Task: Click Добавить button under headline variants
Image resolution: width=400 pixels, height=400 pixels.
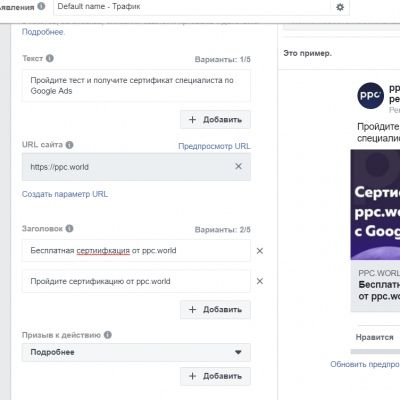Action: coord(215,309)
